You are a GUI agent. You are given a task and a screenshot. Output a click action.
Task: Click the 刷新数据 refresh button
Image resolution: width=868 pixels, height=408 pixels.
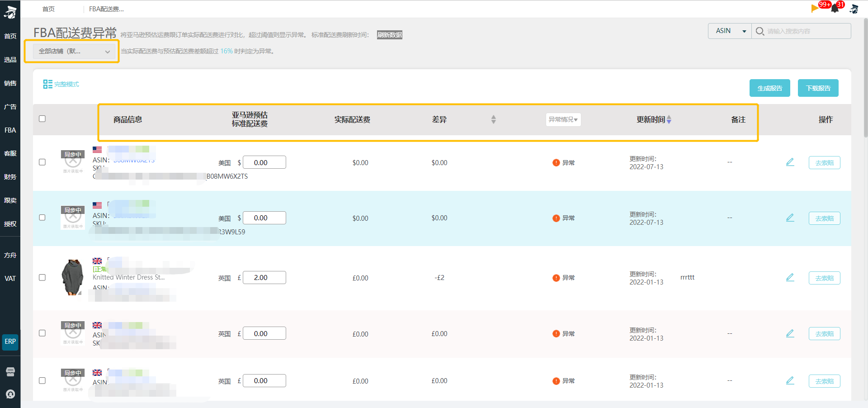[x=390, y=35]
